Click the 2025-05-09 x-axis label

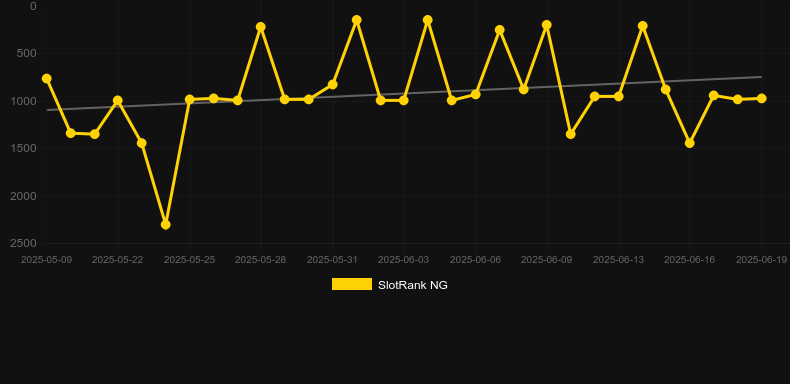click(x=47, y=260)
